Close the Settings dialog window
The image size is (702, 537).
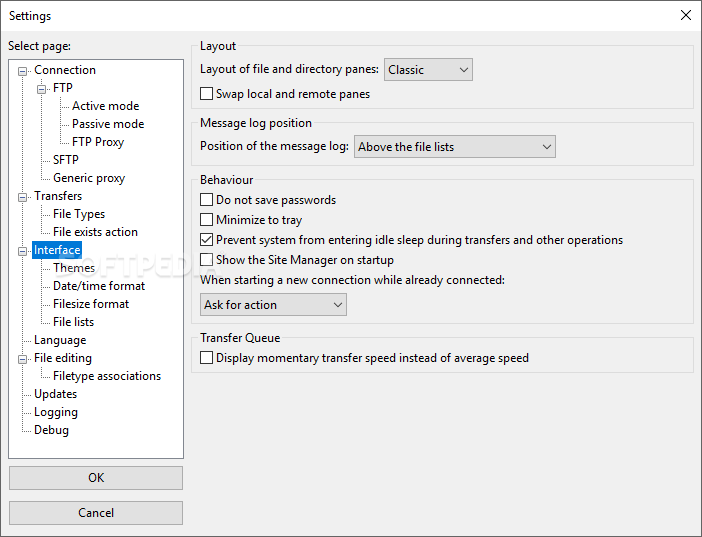[685, 15]
